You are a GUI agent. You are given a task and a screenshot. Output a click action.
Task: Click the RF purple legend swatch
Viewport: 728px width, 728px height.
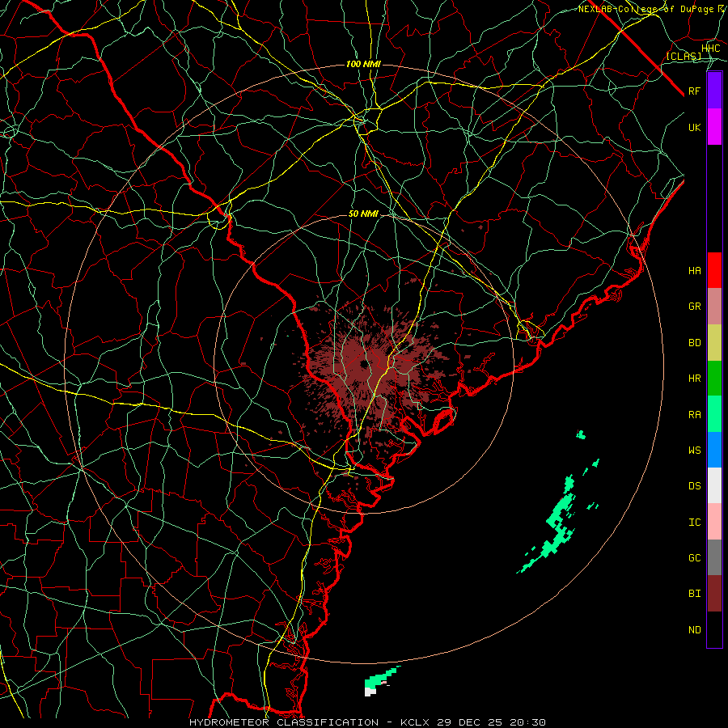(714, 91)
